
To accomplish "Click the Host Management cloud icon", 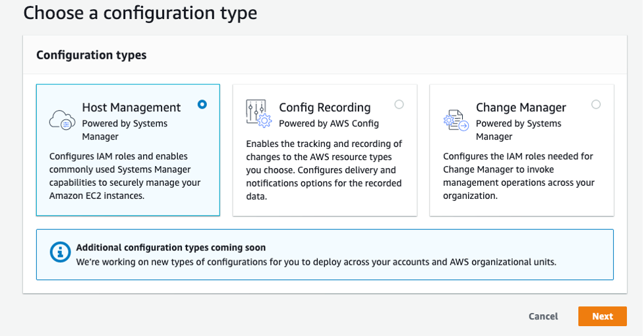I will click(x=62, y=120).
